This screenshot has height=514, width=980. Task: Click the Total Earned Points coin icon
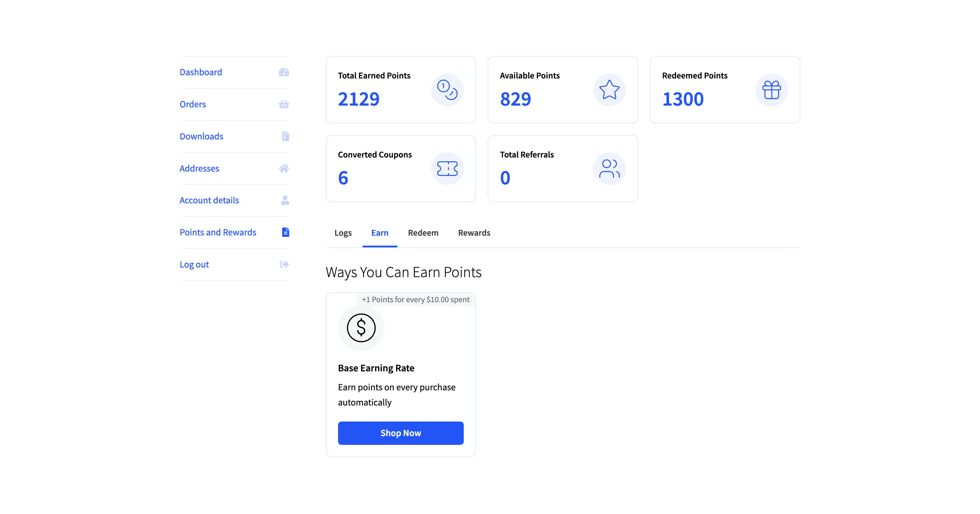[447, 90]
